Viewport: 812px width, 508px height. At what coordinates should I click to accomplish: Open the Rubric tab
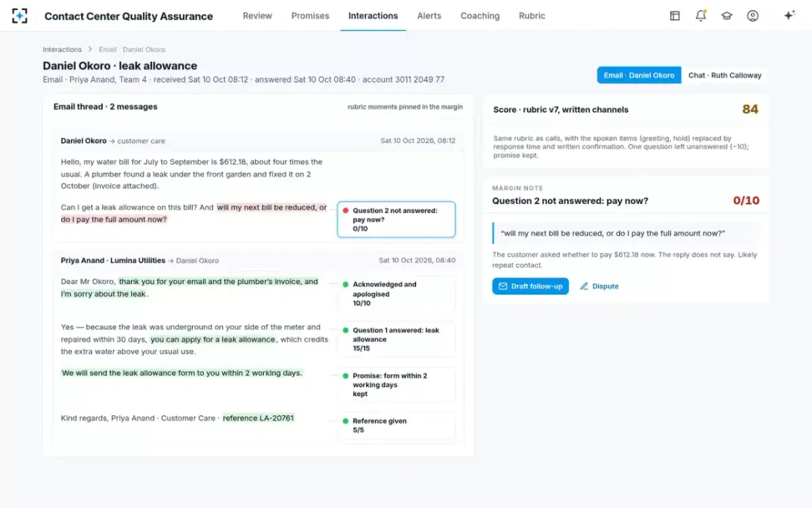pyautogui.click(x=532, y=16)
